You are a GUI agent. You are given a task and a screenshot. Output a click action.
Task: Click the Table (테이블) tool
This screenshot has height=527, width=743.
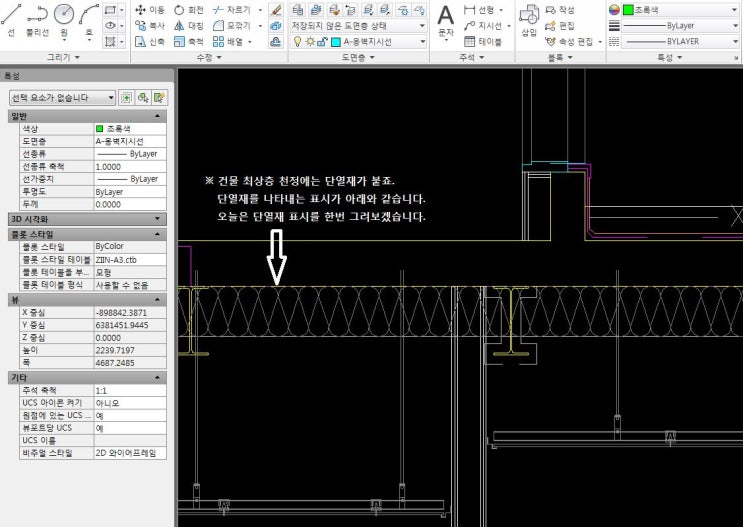pyautogui.click(x=483, y=42)
